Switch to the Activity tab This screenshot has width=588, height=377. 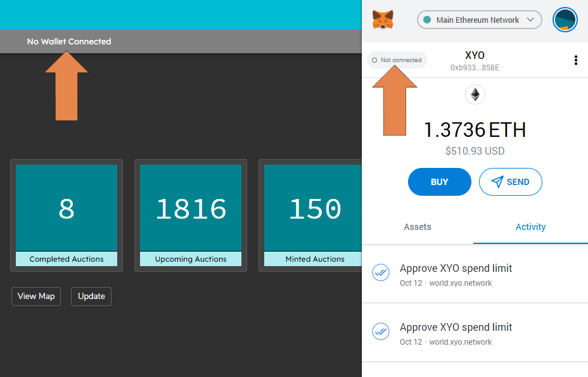click(530, 227)
